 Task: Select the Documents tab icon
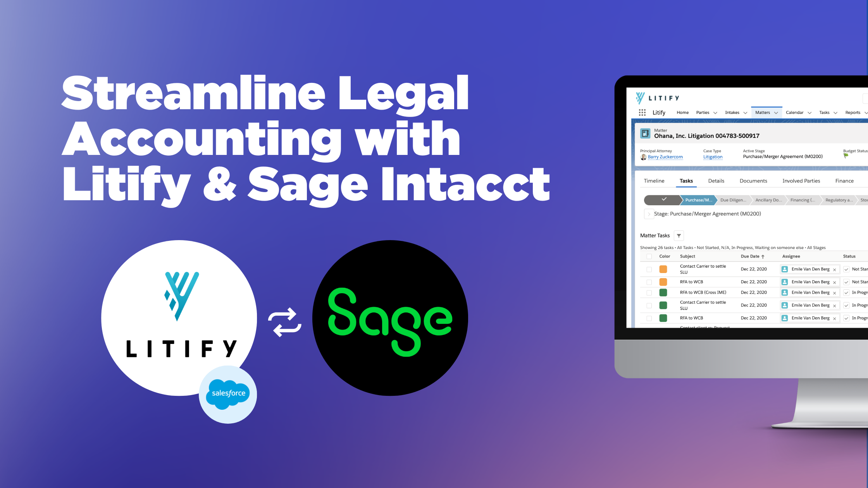tap(753, 180)
